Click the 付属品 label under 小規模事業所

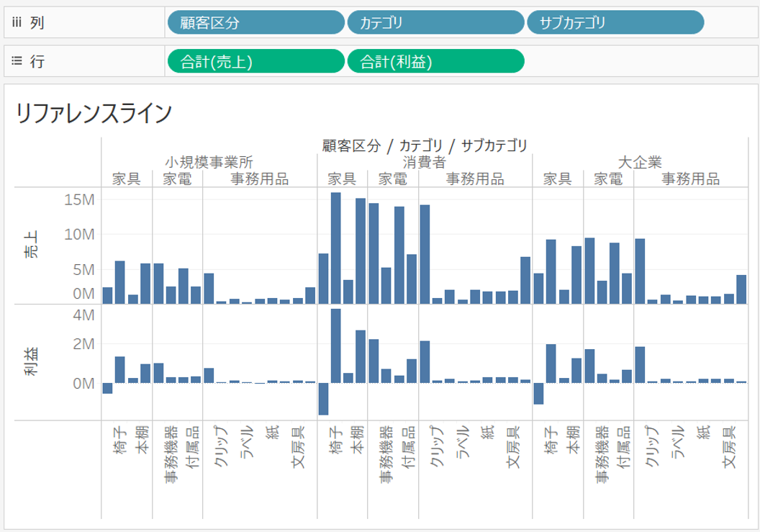tap(194, 446)
